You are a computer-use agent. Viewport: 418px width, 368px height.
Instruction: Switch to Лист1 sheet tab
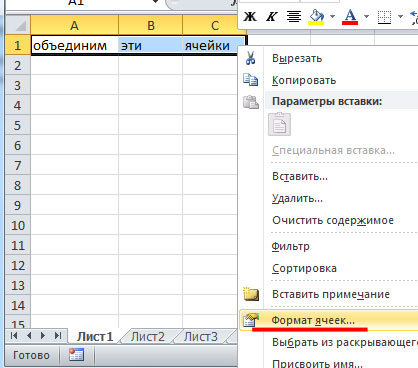tap(95, 337)
